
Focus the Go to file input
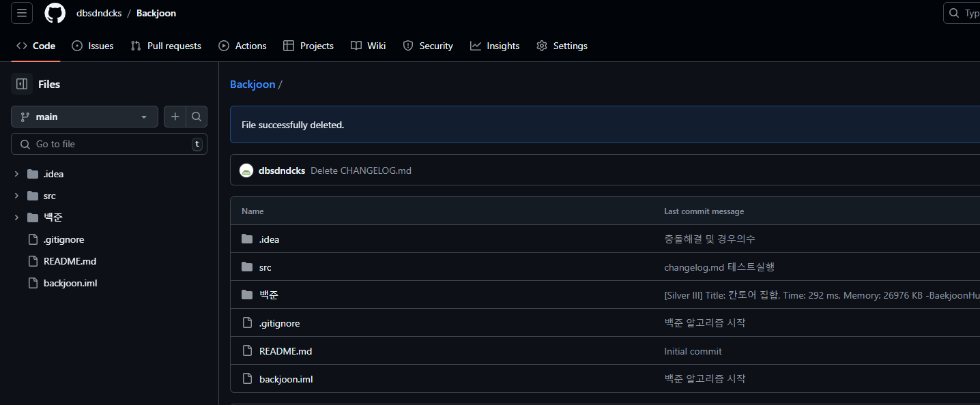click(109, 144)
